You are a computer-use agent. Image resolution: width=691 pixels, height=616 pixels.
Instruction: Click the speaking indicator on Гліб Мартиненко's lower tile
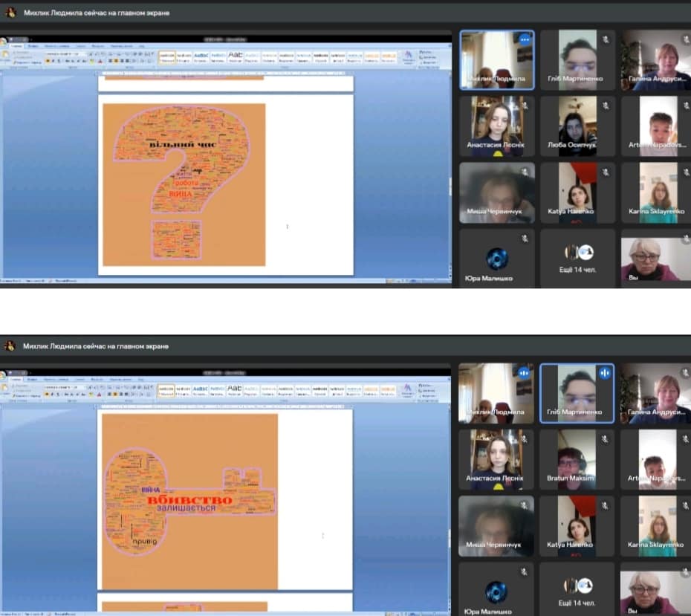[x=606, y=372]
